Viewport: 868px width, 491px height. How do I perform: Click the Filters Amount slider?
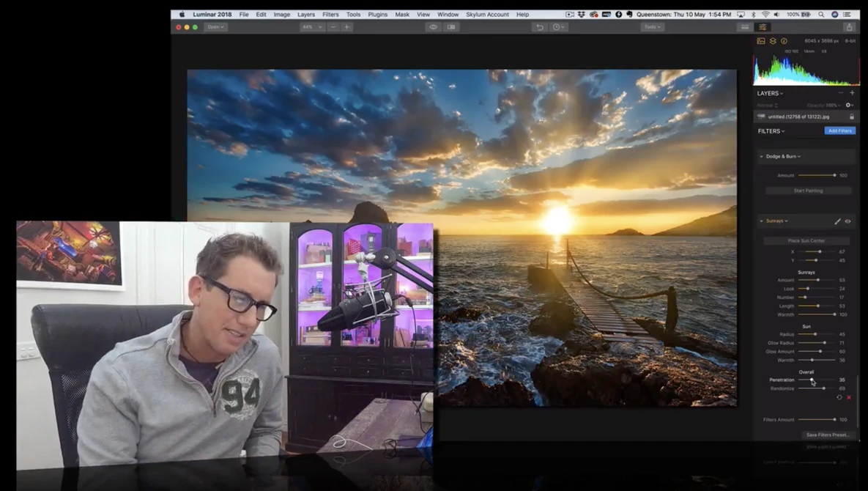coord(817,420)
